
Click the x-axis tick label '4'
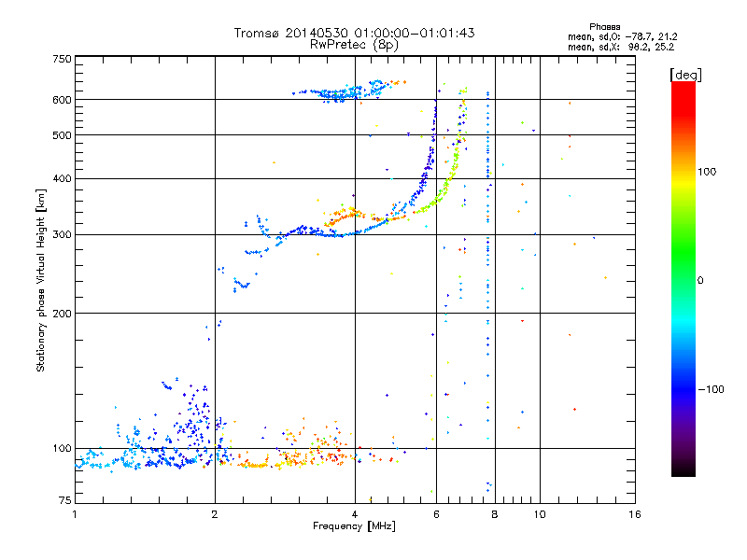point(355,514)
